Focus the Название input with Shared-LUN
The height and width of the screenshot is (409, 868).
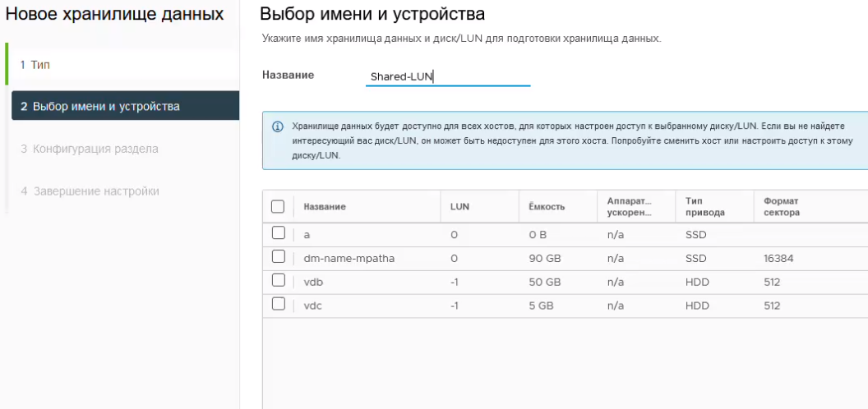[x=448, y=76]
